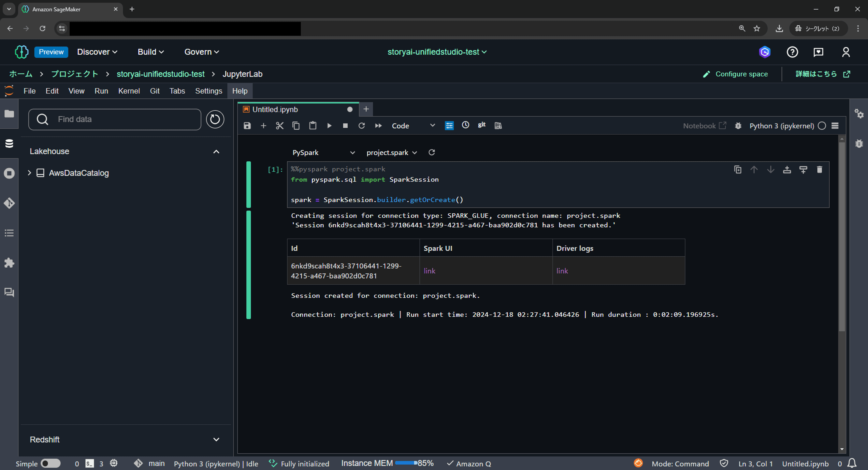The image size is (868, 470).
Task: Refresh the Lakehouse data list
Action: pos(215,119)
